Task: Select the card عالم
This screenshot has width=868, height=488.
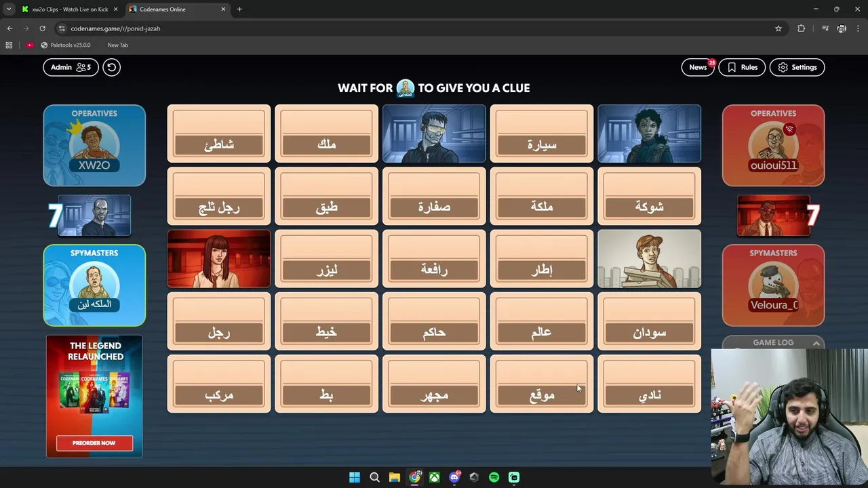Action: pos(542,321)
